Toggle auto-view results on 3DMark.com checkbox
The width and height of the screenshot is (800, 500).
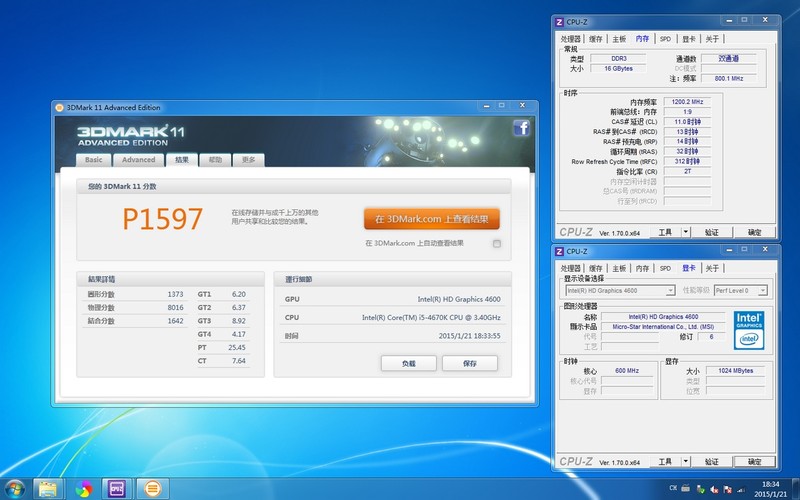click(497, 243)
